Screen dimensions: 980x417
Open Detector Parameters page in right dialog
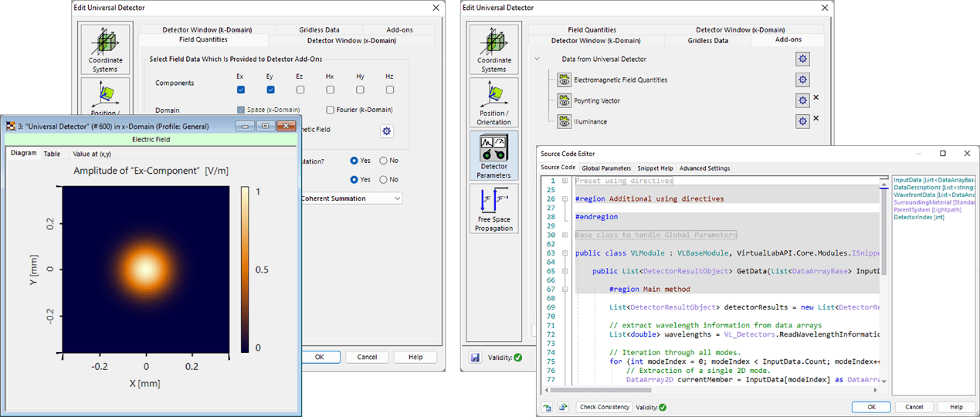(493, 155)
